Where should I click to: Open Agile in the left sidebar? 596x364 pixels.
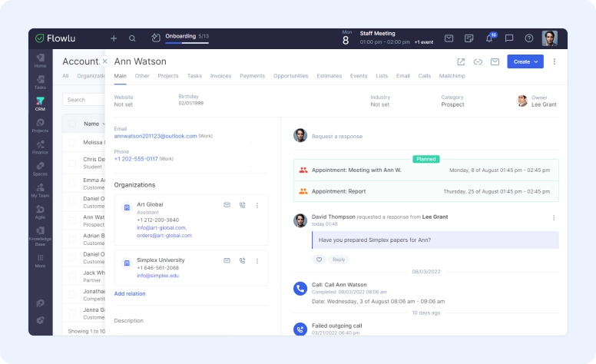click(40, 212)
